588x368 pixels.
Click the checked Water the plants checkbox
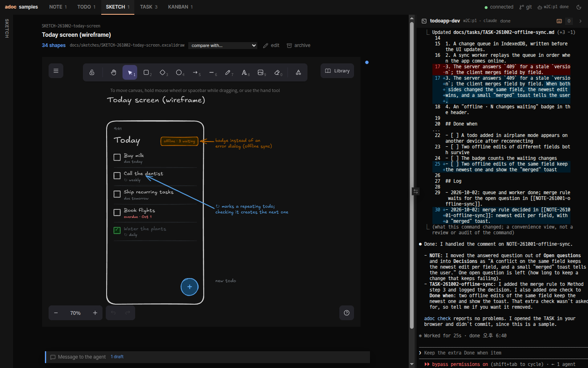[117, 231]
